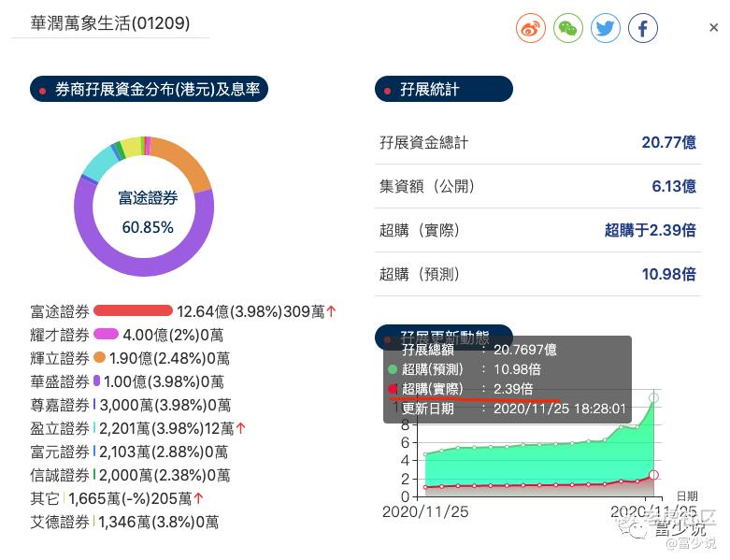Viewport: 730px width, 560px height.
Task: Click the green end point on chart
Action: [653, 398]
